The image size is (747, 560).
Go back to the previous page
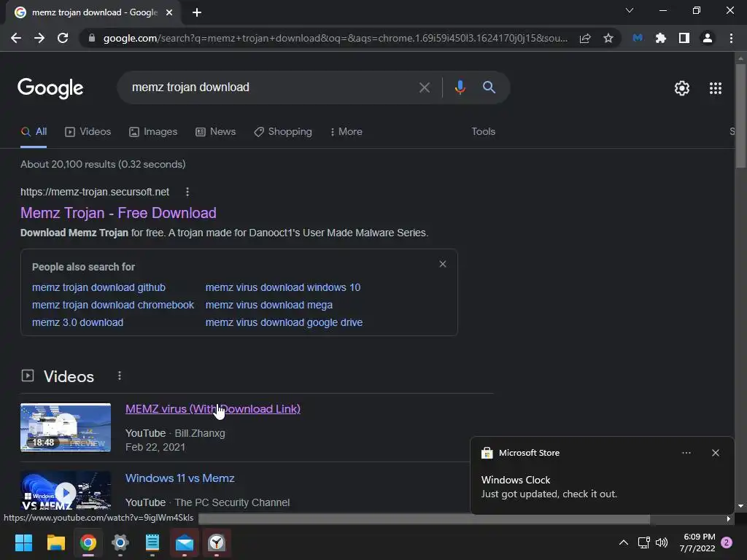[x=16, y=38]
